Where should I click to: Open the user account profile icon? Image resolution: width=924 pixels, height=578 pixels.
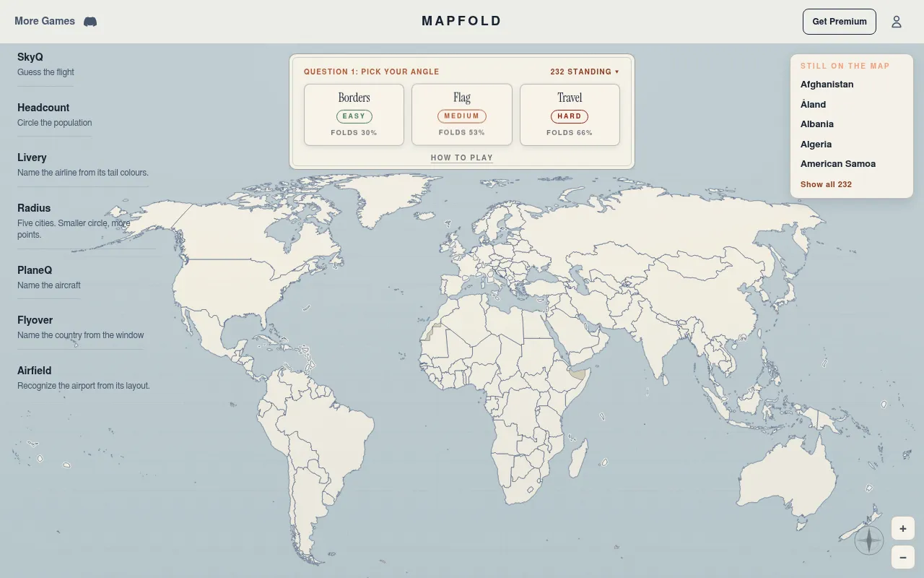[x=897, y=22]
